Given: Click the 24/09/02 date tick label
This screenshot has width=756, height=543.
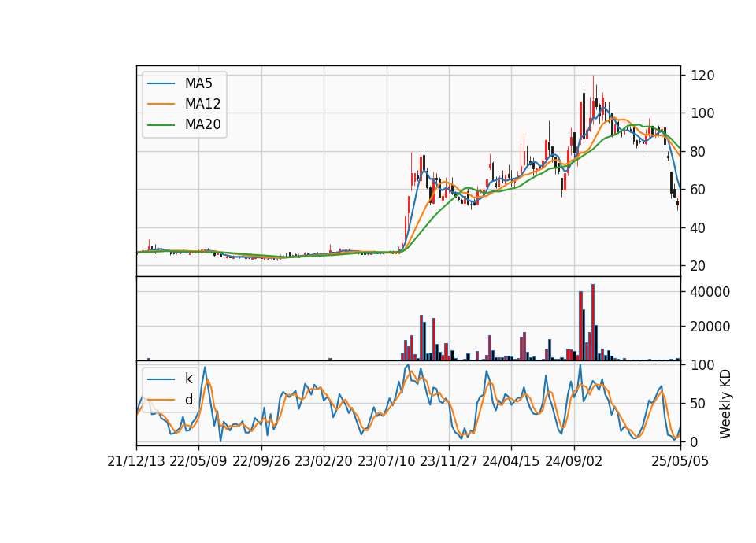Looking at the screenshot, I should pos(574,461).
